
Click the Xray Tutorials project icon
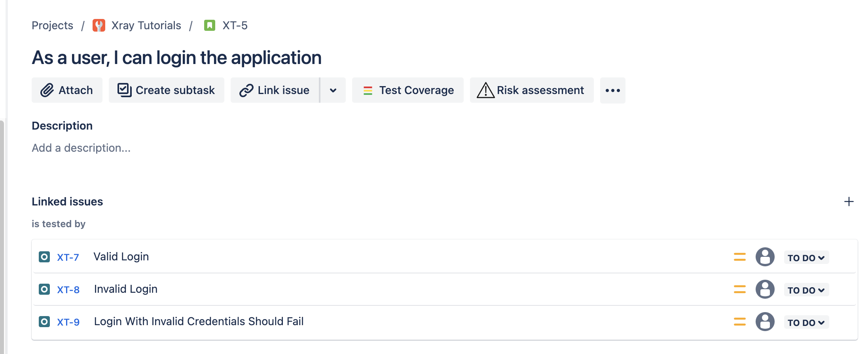point(99,25)
